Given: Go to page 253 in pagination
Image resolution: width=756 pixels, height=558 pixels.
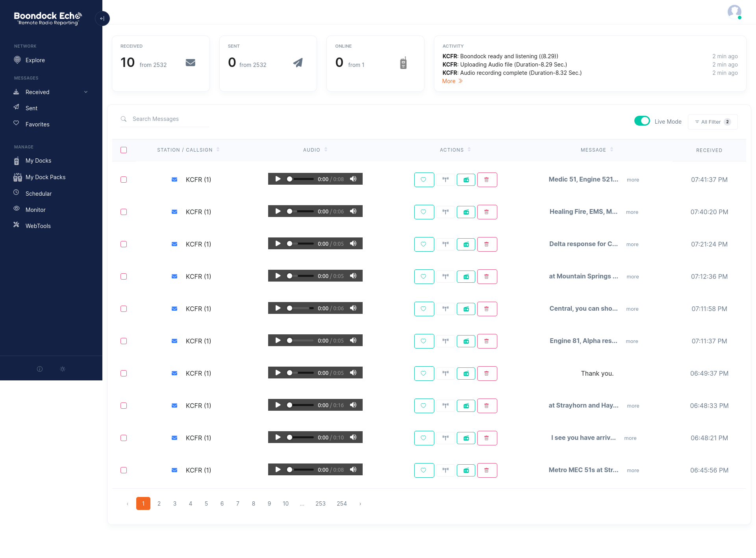Looking at the screenshot, I should (321, 503).
